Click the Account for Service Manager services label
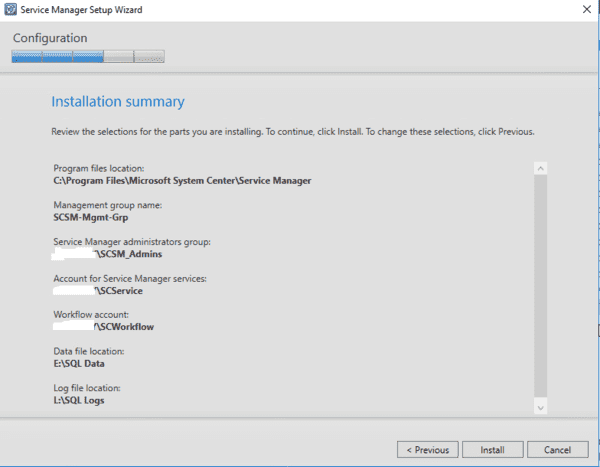 coord(130,279)
